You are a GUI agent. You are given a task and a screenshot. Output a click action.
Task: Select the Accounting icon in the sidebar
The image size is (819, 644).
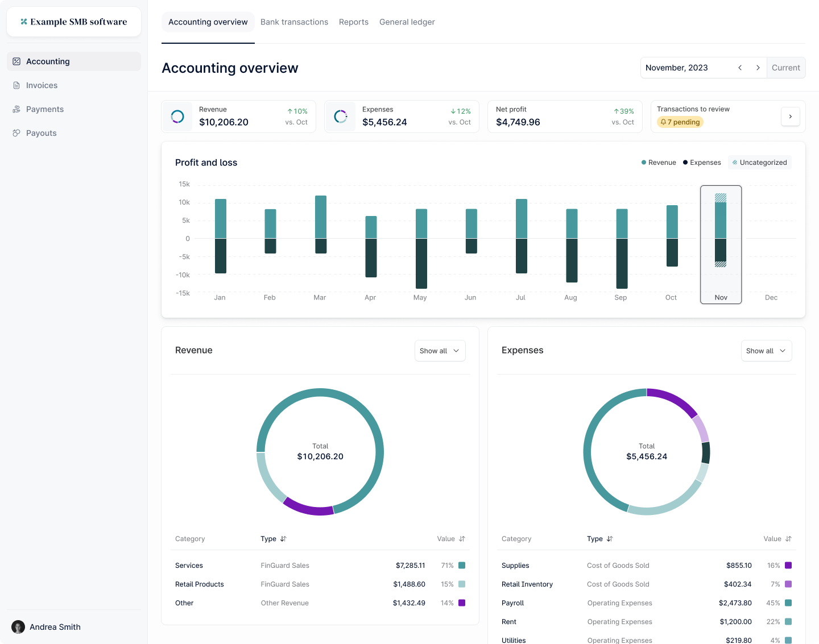16,61
